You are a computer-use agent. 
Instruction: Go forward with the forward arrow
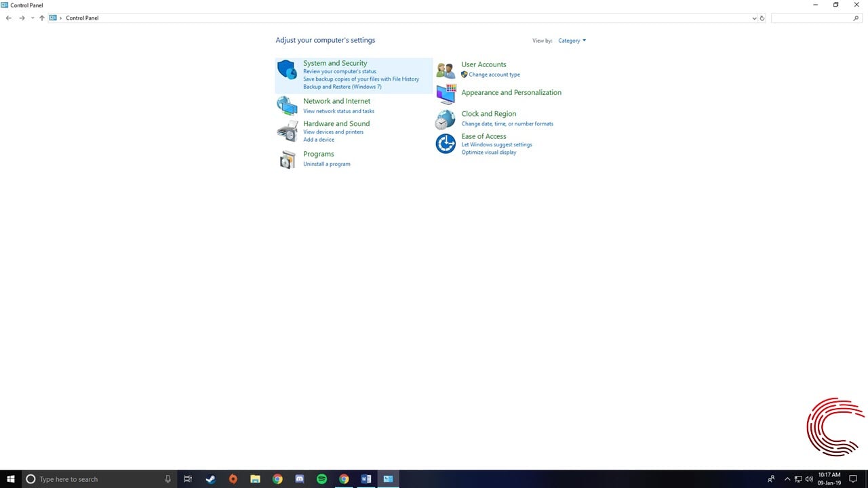tap(22, 18)
